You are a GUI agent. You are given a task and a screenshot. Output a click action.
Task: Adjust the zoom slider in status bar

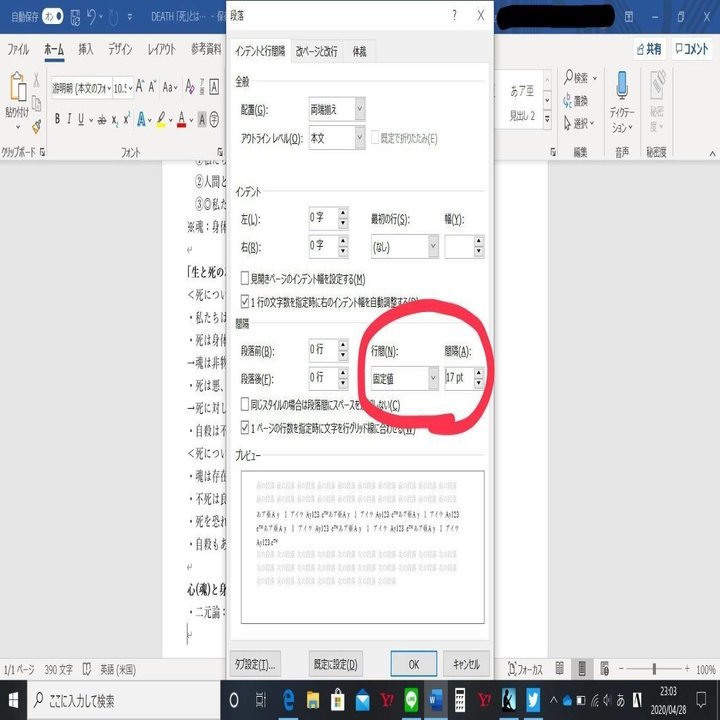[x=654, y=669]
